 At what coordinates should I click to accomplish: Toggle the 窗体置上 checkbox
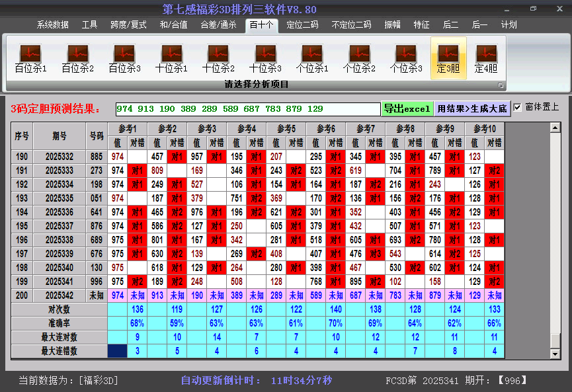[x=518, y=107]
